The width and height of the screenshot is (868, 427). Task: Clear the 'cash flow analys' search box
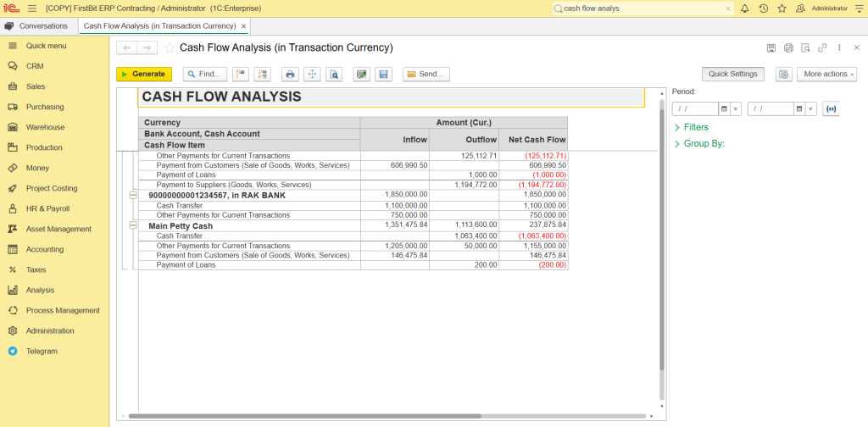click(728, 8)
